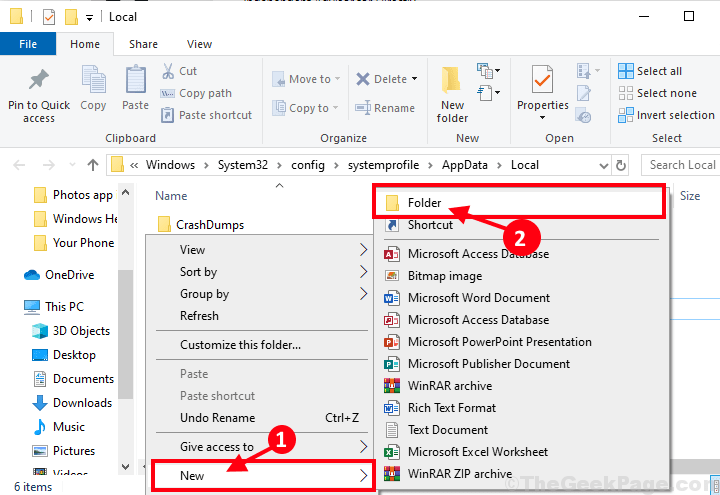Click the Name column header
This screenshot has height=495, width=720.
click(x=171, y=196)
